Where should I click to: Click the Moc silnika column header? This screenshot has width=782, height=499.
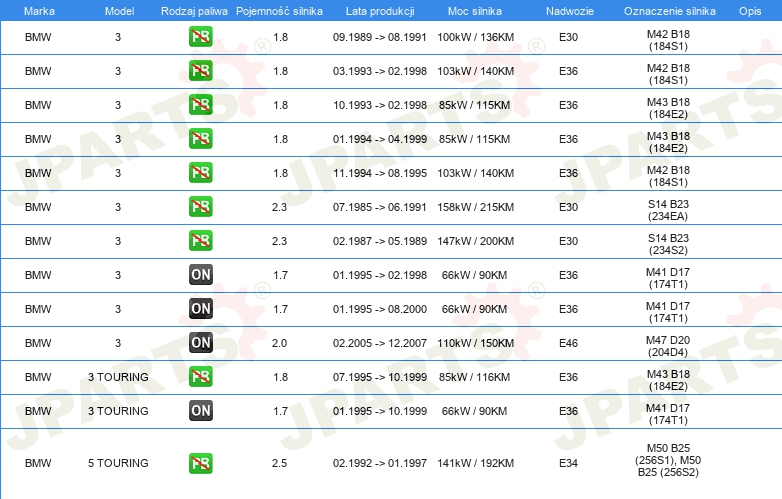[x=475, y=11]
